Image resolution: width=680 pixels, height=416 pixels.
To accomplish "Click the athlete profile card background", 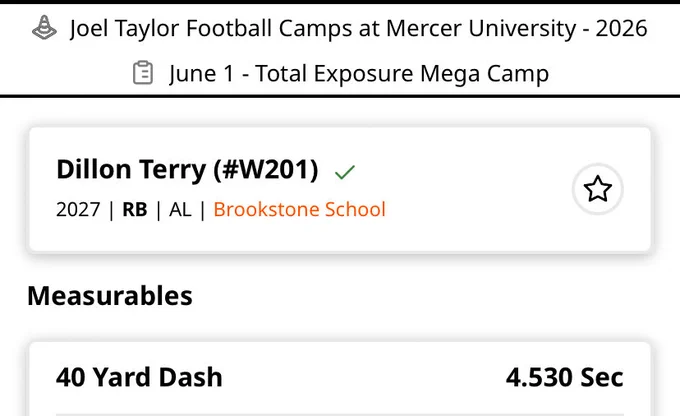I will 340,189.
